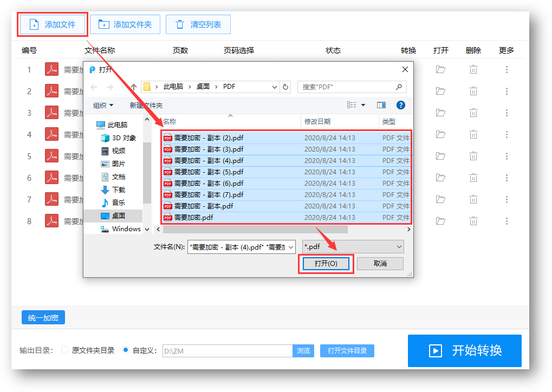The width and height of the screenshot is (552, 392).
Task: Click the PDF icon beside entry 5
Action: click(x=51, y=156)
